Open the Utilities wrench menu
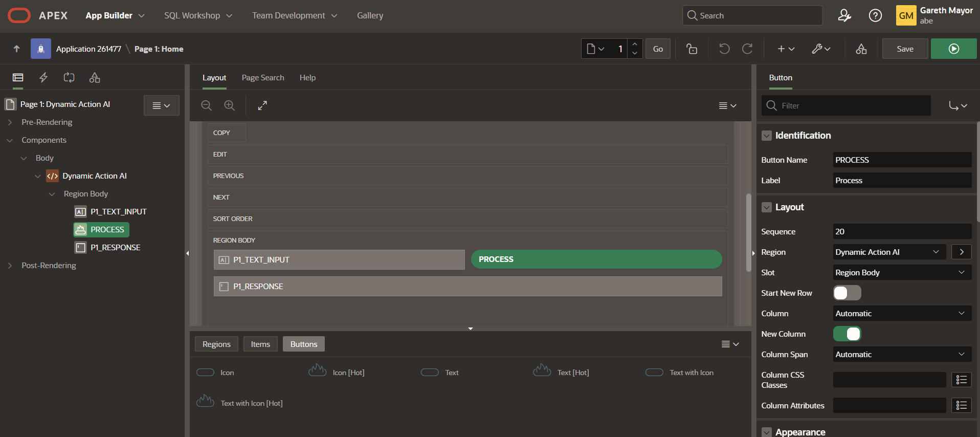Screen dimensions: 980x437 pos(821,49)
